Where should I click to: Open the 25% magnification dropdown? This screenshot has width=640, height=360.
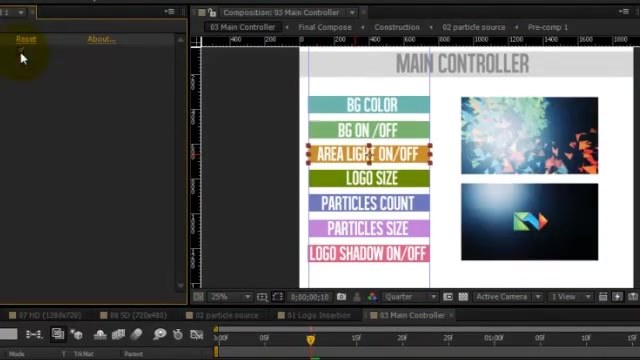click(230, 297)
